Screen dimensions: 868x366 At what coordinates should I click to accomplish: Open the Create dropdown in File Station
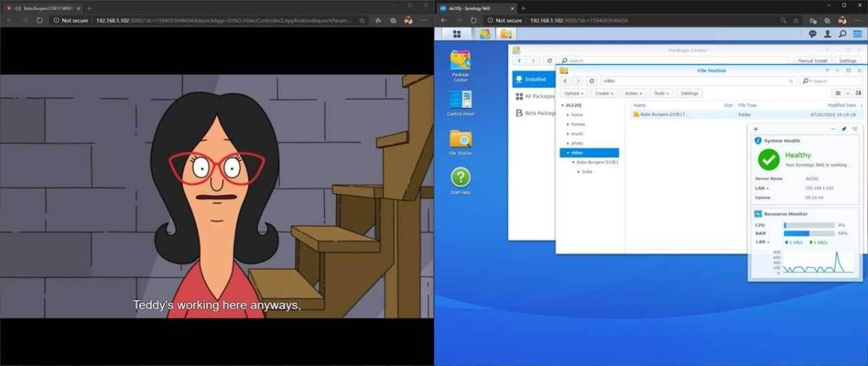coord(603,93)
